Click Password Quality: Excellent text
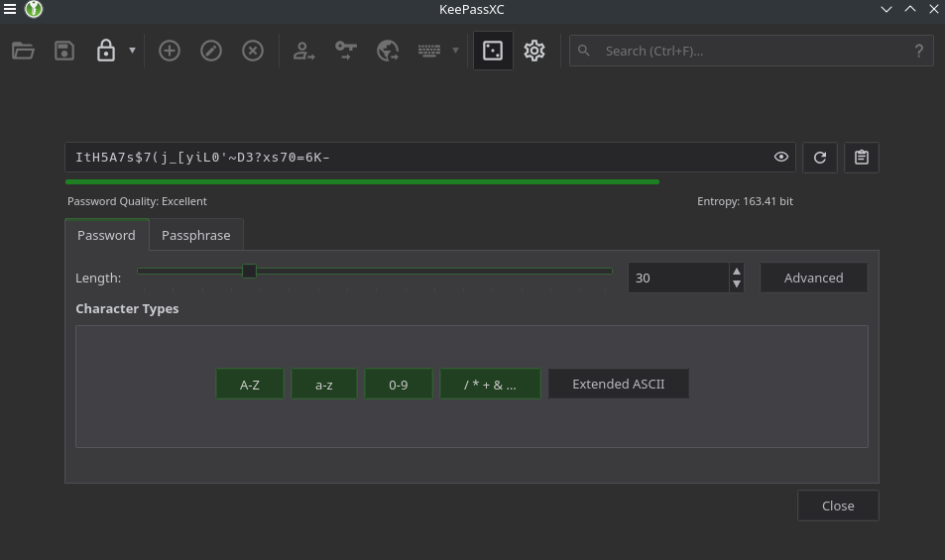 pyautogui.click(x=137, y=201)
